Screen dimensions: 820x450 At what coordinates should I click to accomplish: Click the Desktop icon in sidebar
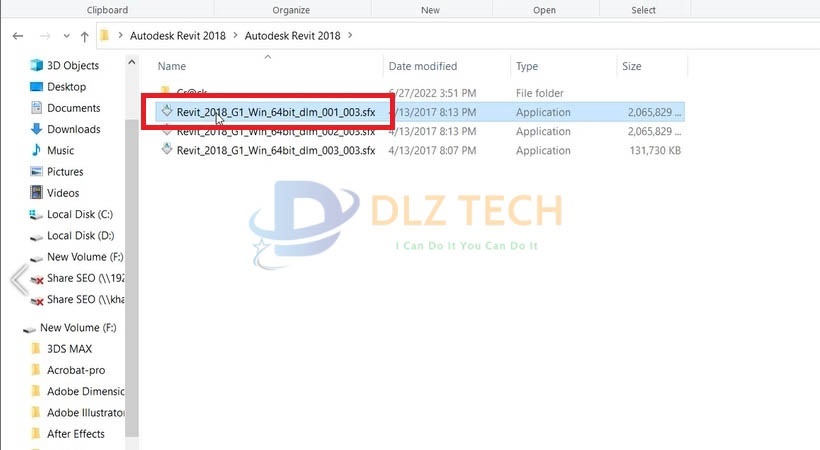(x=36, y=86)
